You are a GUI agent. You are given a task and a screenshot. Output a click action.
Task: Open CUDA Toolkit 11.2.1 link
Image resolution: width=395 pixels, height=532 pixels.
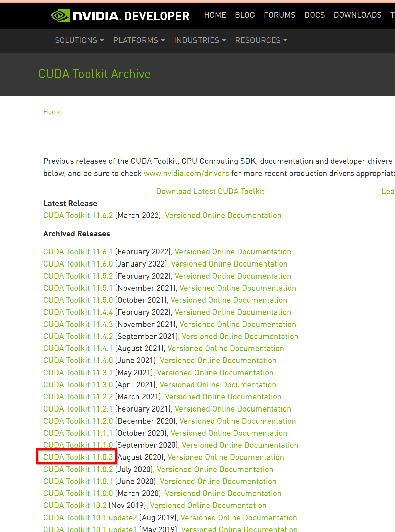tap(78, 409)
